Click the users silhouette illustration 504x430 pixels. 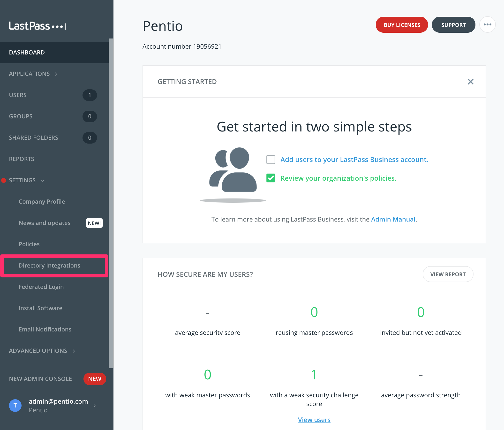tap(233, 174)
